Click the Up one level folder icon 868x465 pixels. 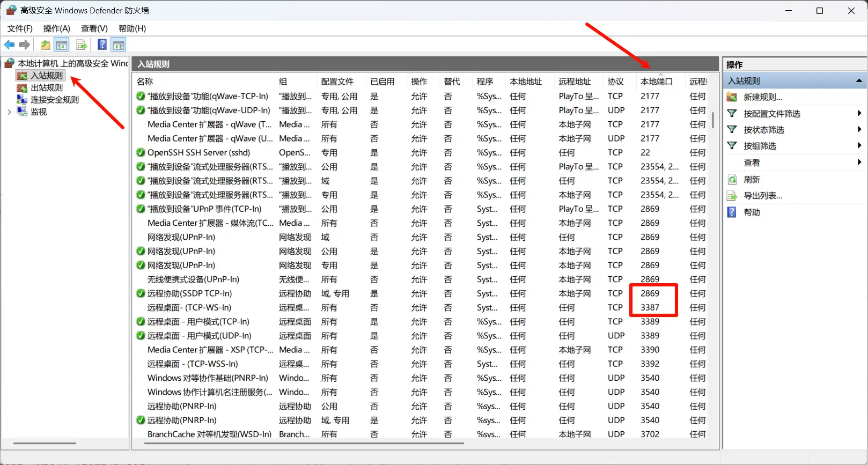[x=46, y=45]
